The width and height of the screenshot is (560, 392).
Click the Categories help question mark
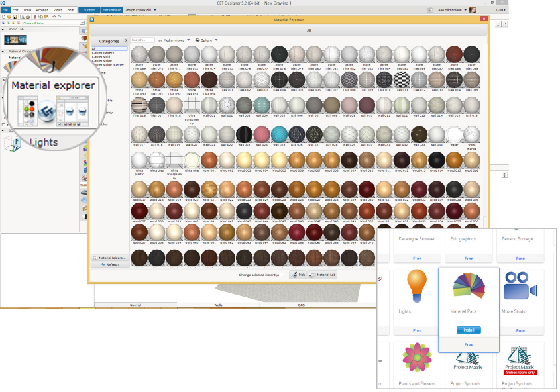click(125, 41)
